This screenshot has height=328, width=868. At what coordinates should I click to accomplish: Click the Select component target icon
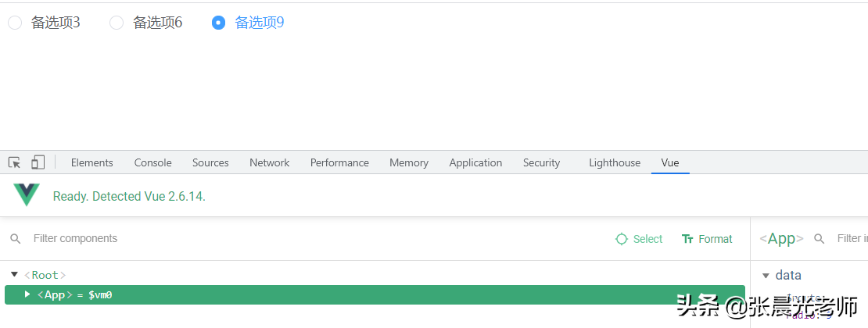(x=622, y=239)
